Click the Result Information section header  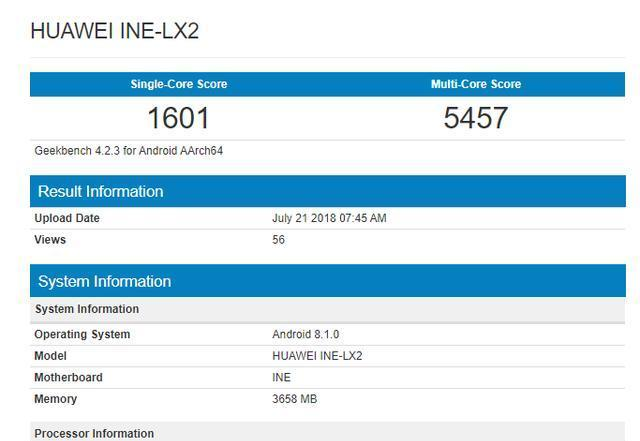328,191
